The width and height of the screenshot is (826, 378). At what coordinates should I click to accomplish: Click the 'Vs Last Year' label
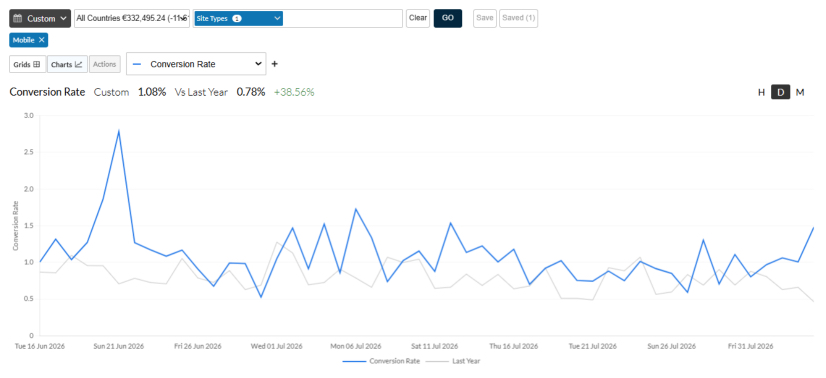[201, 92]
